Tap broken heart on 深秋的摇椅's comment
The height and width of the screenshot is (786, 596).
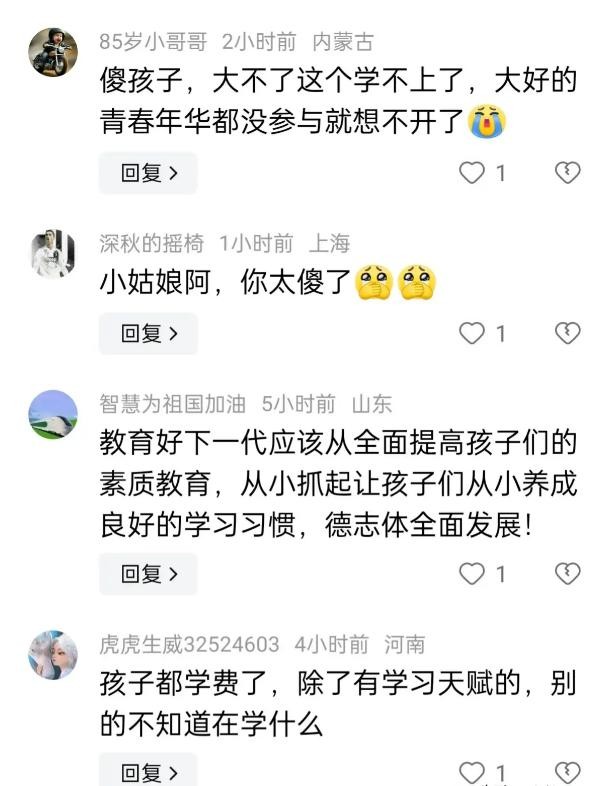tap(567, 333)
